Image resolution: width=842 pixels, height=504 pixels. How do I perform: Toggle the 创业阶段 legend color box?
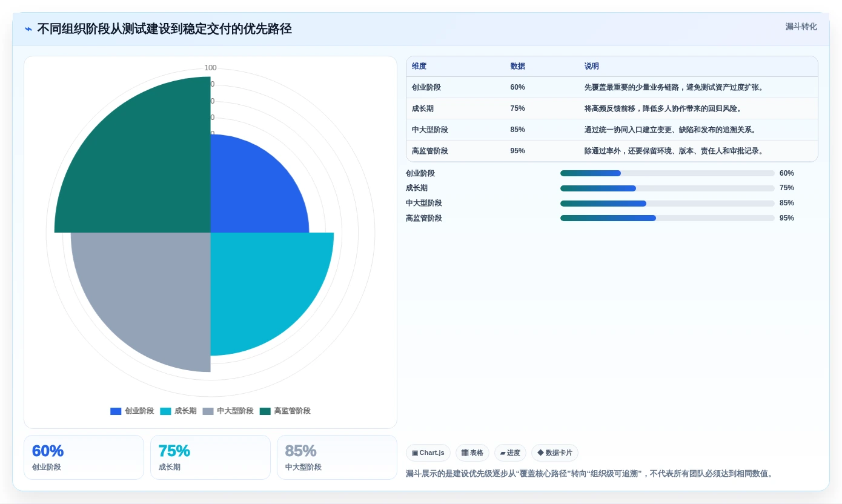(x=116, y=411)
